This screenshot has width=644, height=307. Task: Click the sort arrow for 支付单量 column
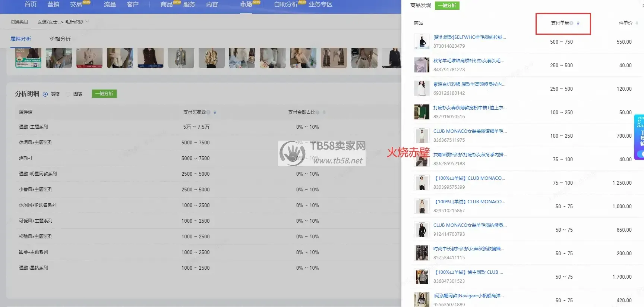click(578, 23)
